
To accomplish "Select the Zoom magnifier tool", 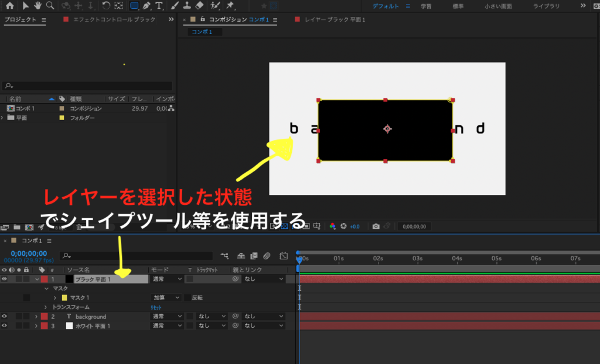I will (50, 6).
